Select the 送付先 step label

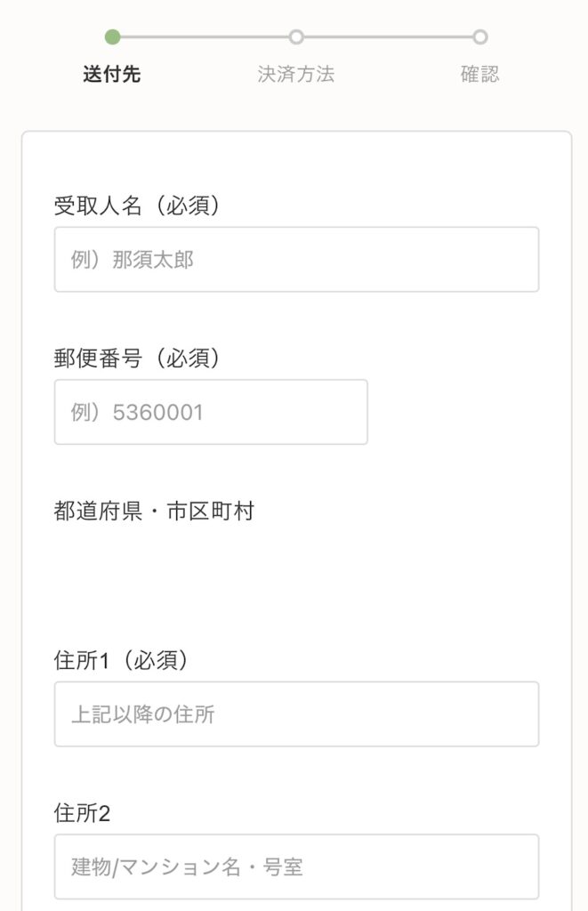(x=112, y=75)
